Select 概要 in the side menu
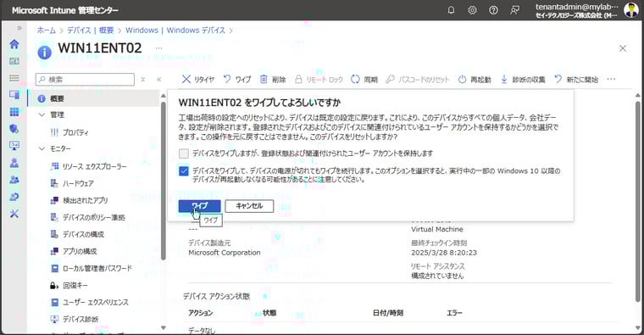 click(x=93, y=98)
